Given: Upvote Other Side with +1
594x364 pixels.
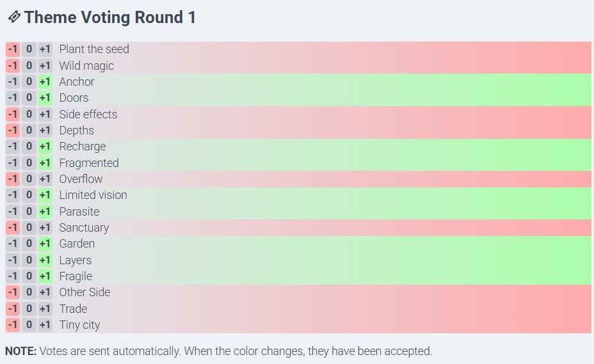Looking at the screenshot, I should (45, 292).
